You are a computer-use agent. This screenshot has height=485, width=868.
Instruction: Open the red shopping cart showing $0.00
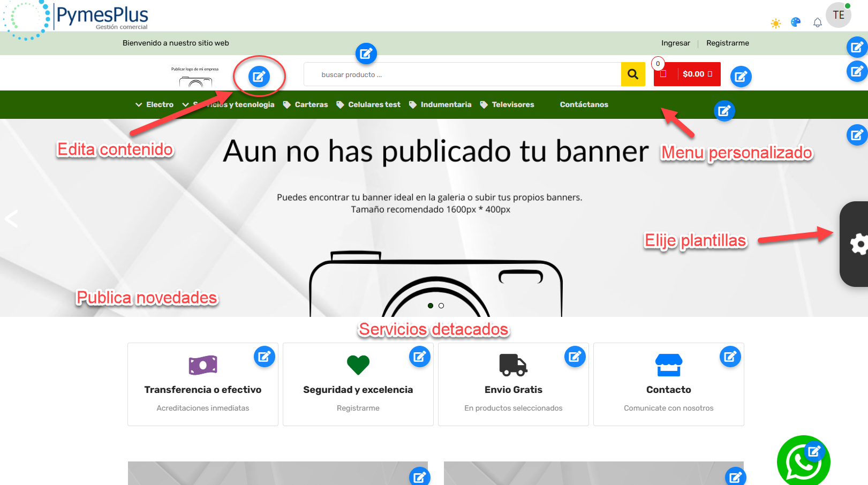point(691,74)
